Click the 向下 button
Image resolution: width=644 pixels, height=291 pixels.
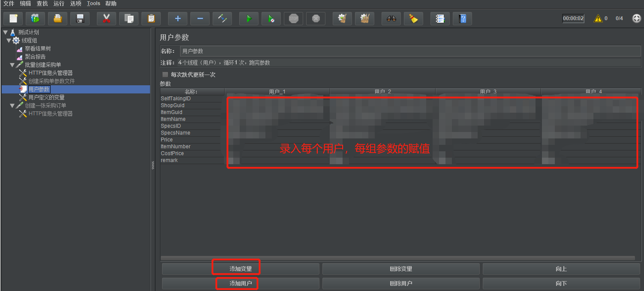coord(561,283)
